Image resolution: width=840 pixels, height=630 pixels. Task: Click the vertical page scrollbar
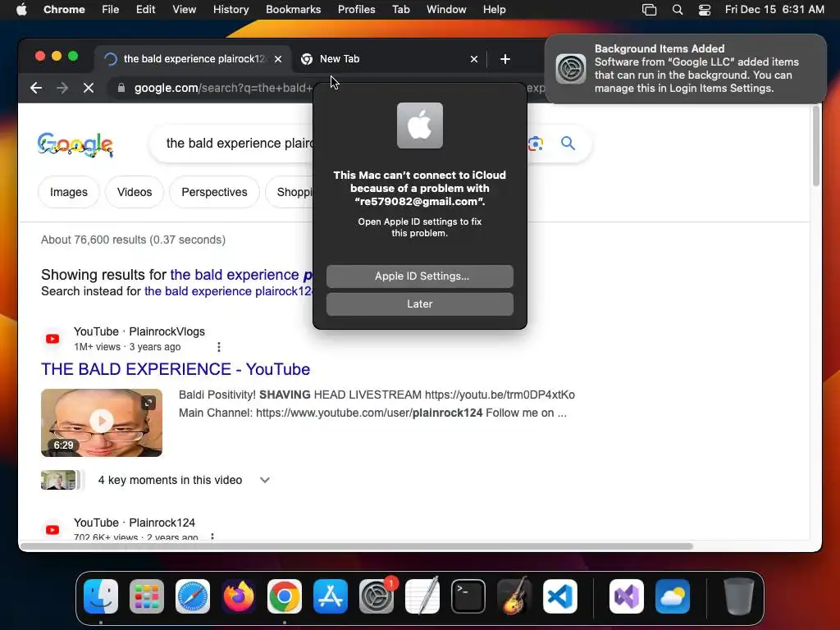pos(816,146)
